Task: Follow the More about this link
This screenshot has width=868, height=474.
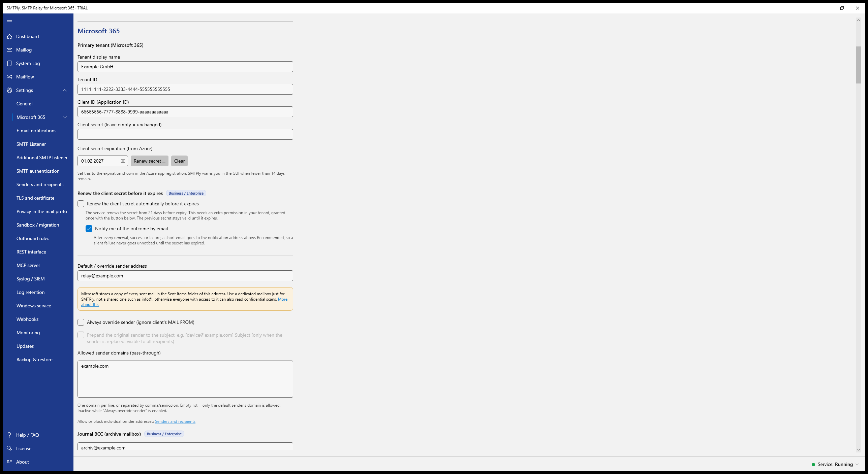Action: click(x=282, y=299)
